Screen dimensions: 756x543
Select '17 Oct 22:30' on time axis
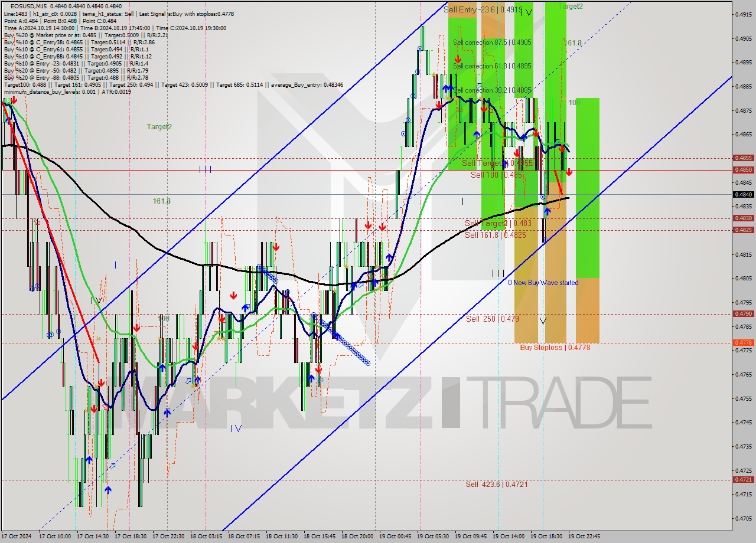tap(168, 537)
